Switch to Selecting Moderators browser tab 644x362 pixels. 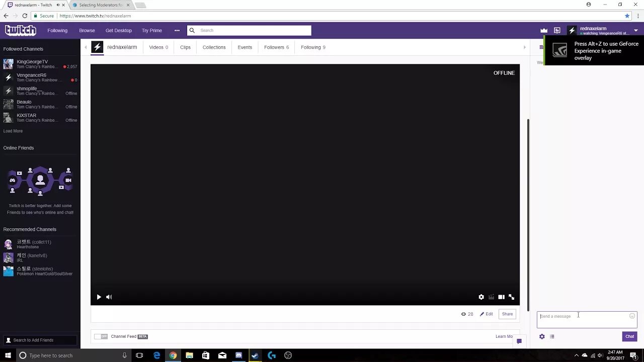point(100,5)
